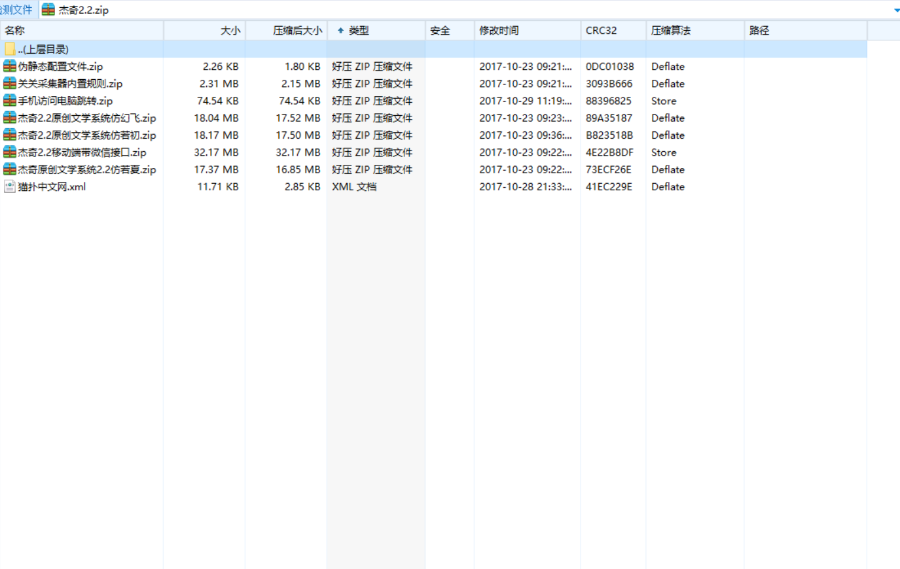Select file 猫扑中文网.xml

coord(52,187)
